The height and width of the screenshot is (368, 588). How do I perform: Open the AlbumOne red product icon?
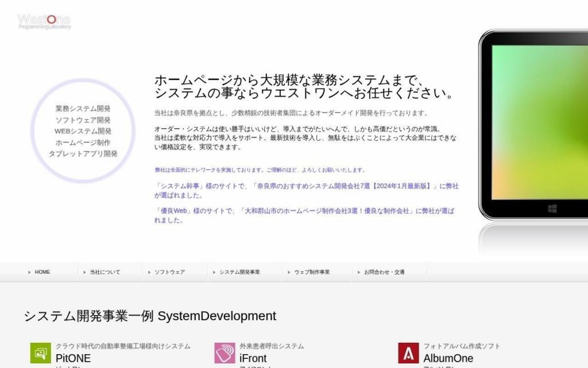409,353
